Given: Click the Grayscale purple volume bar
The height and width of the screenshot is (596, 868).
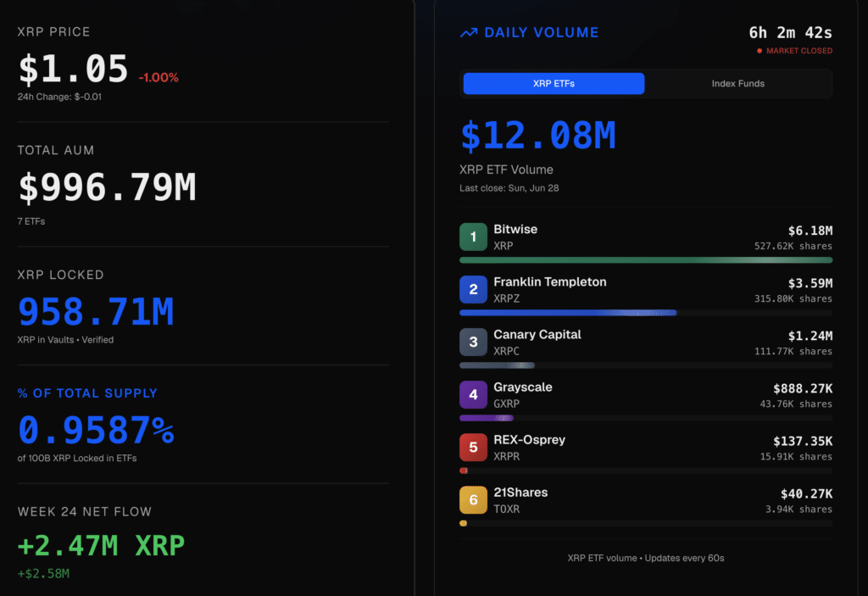Looking at the screenshot, I should [x=487, y=418].
